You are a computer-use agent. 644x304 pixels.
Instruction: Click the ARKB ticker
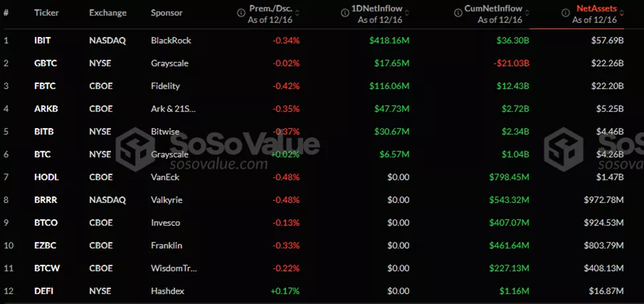click(x=44, y=109)
